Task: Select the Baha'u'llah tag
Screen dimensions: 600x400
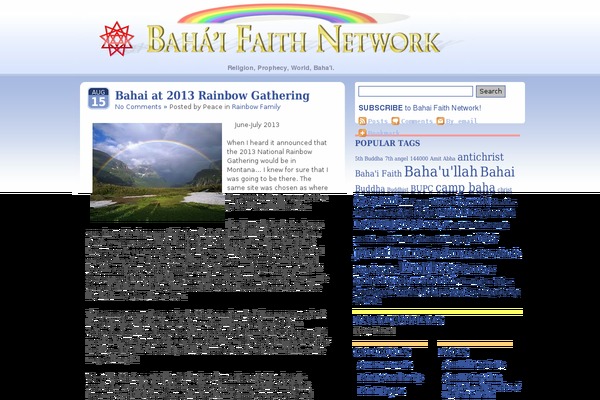Action: pos(440,171)
